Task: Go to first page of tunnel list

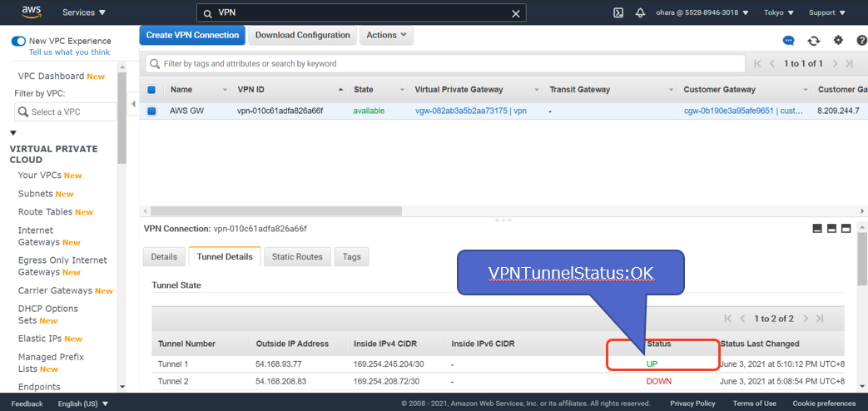Action: pos(728,319)
